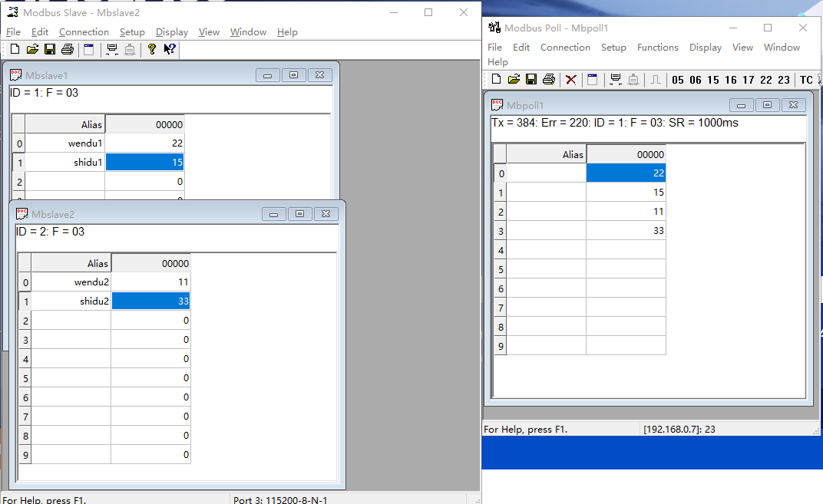Click the Connect icon in Modbus Slave toolbar
823x504 pixels.
click(x=112, y=50)
